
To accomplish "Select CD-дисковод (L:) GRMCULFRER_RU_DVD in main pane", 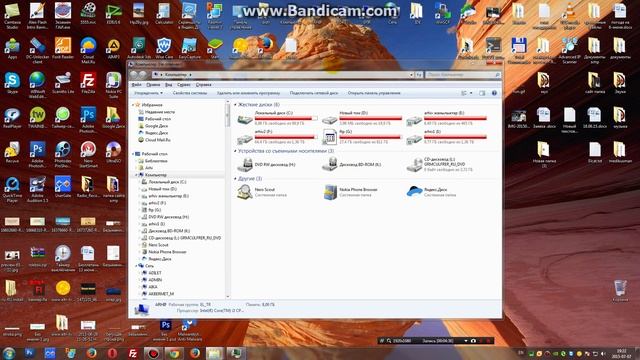I will (441, 164).
